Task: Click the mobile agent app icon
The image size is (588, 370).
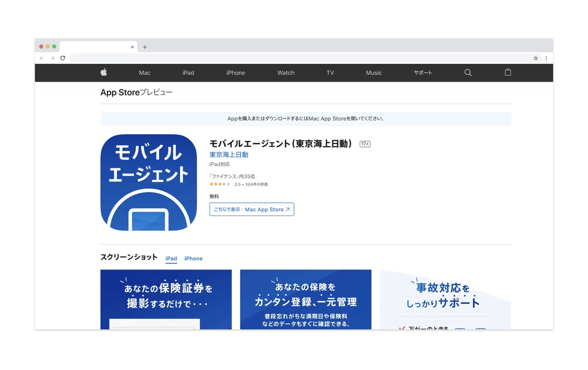Action: pos(148,182)
